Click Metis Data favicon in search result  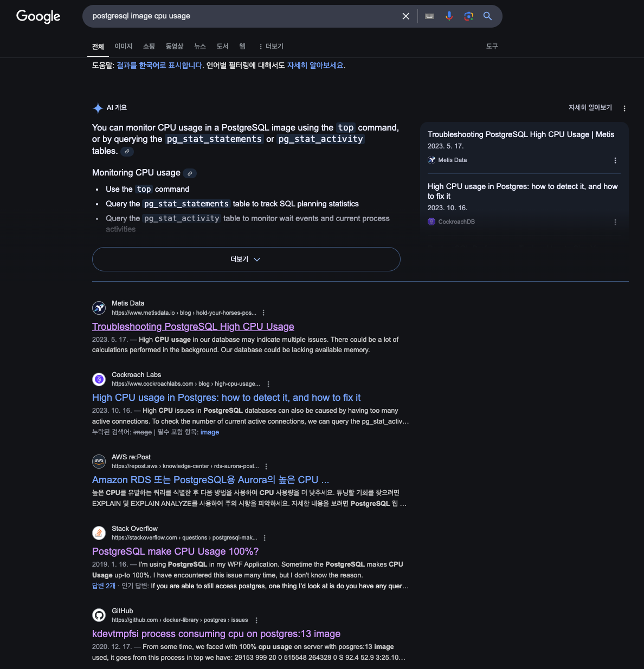99,308
